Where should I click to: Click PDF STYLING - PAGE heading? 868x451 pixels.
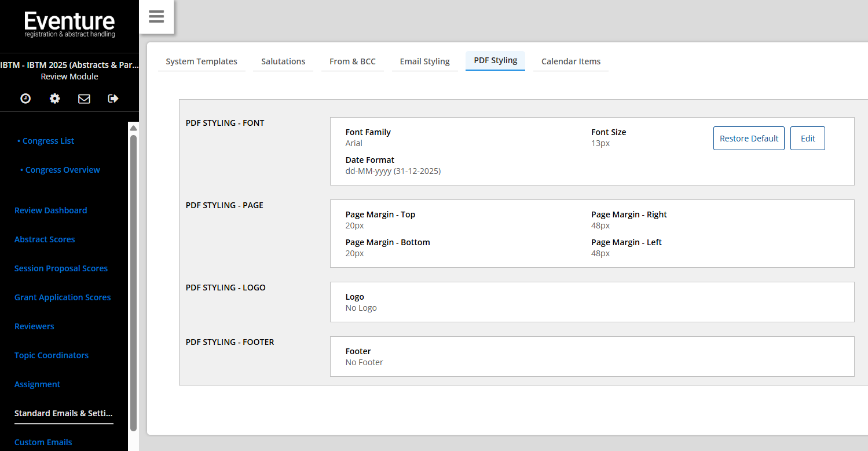click(225, 205)
